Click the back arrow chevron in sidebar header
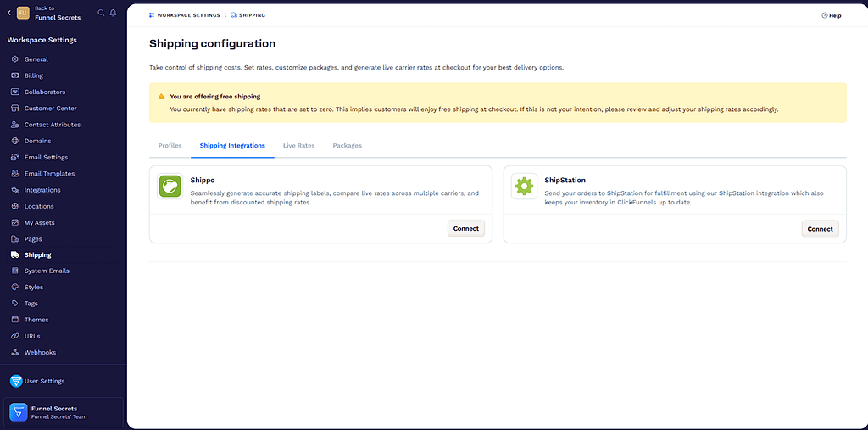 pyautogui.click(x=8, y=12)
